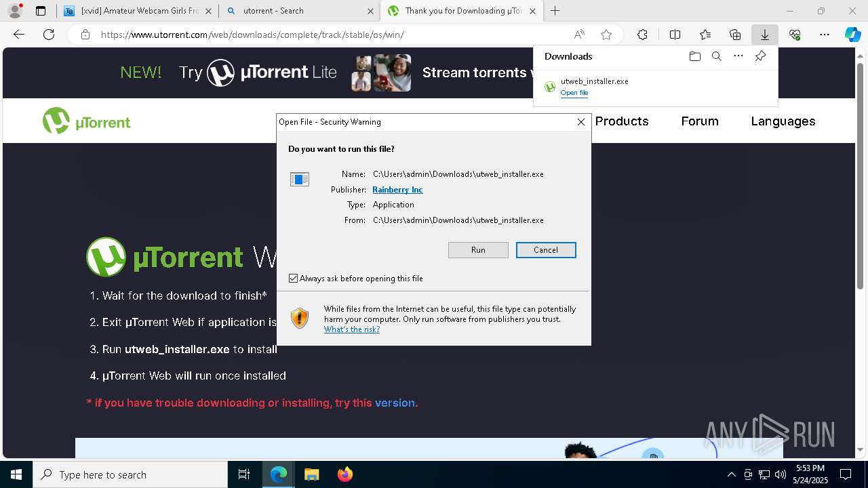Click the blue 'version' link
Viewport: 868px width, 488px height.
click(395, 403)
